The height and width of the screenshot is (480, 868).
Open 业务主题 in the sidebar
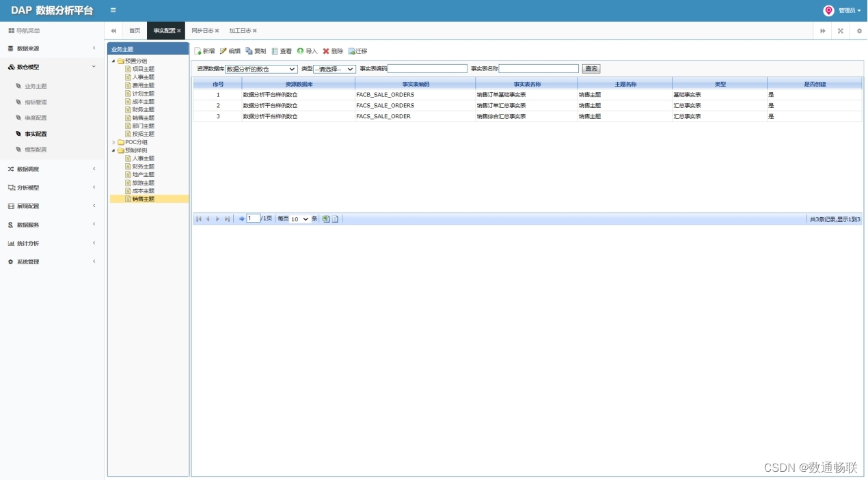36,86
